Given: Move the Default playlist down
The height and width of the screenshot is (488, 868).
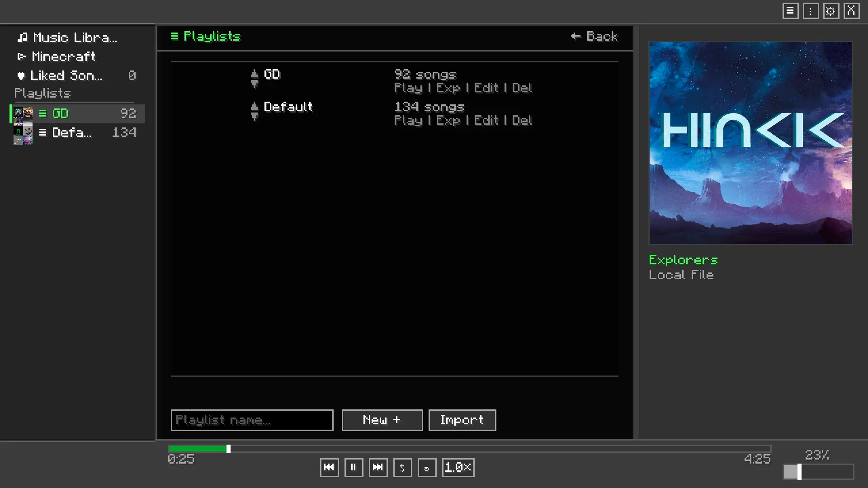Looking at the screenshot, I should pyautogui.click(x=254, y=117).
